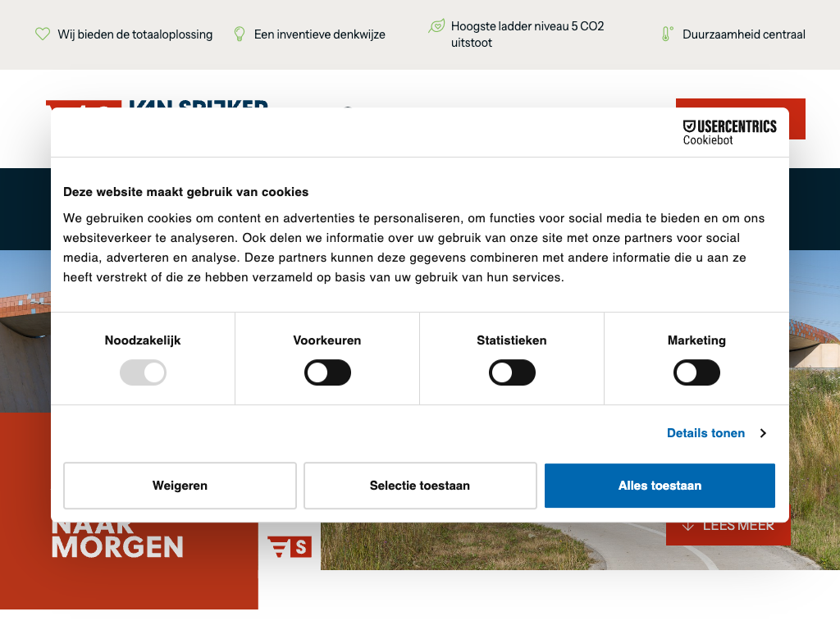Click the red S logo badge below dialog
The height and width of the screenshot is (630, 840).
tap(290, 546)
